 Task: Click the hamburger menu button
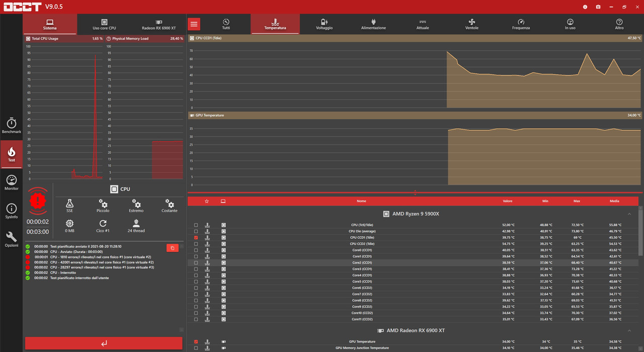click(194, 24)
